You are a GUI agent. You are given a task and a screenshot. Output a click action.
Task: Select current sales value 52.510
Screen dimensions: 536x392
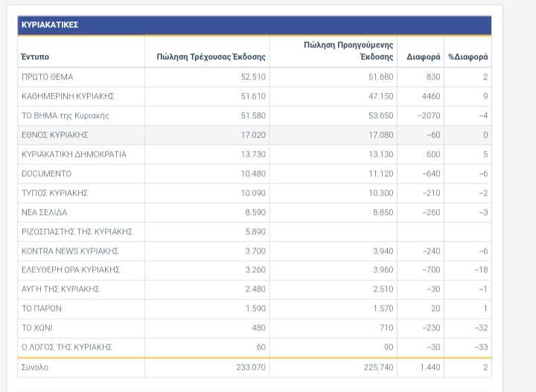[253, 77]
